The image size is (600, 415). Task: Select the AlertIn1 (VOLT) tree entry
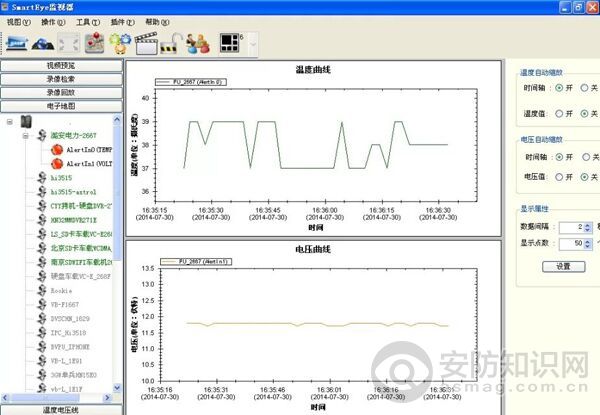(89, 163)
